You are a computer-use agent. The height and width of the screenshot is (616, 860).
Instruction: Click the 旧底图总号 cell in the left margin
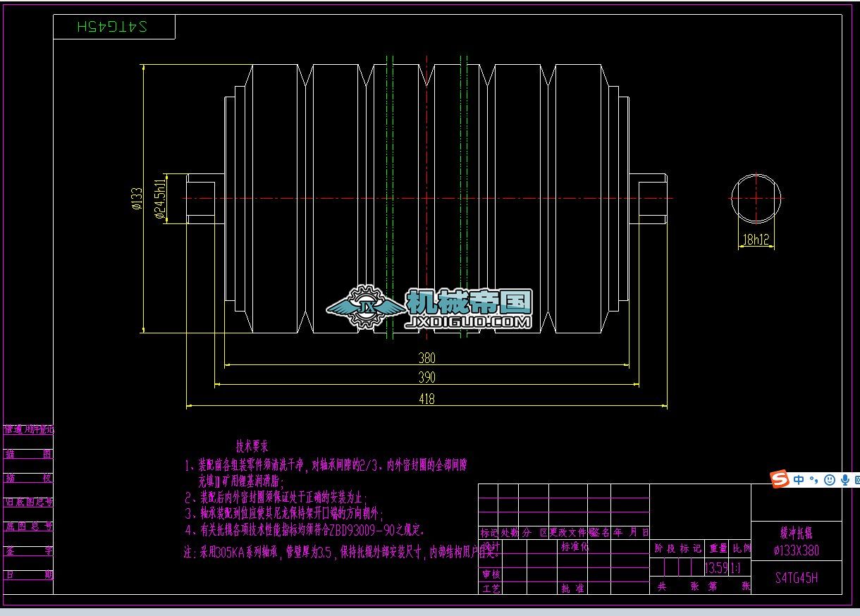28,502
